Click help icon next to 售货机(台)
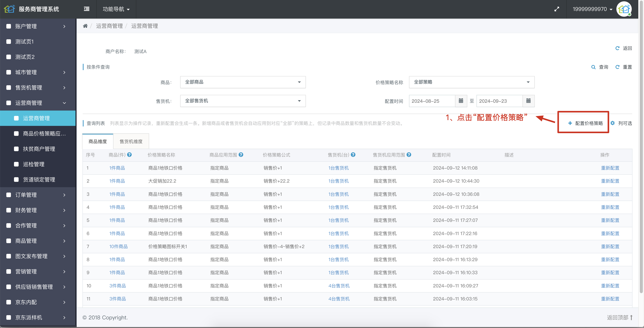This screenshot has height=328, width=644. 353,155
